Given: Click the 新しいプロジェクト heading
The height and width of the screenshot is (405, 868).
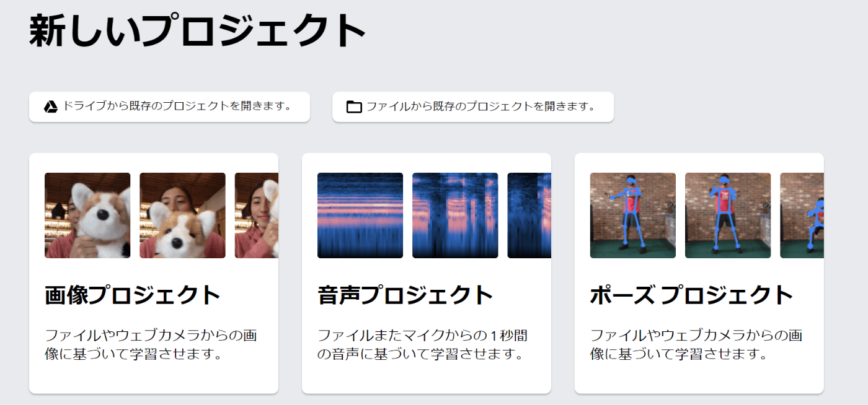Looking at the screenshot, I should coord(197,31).
